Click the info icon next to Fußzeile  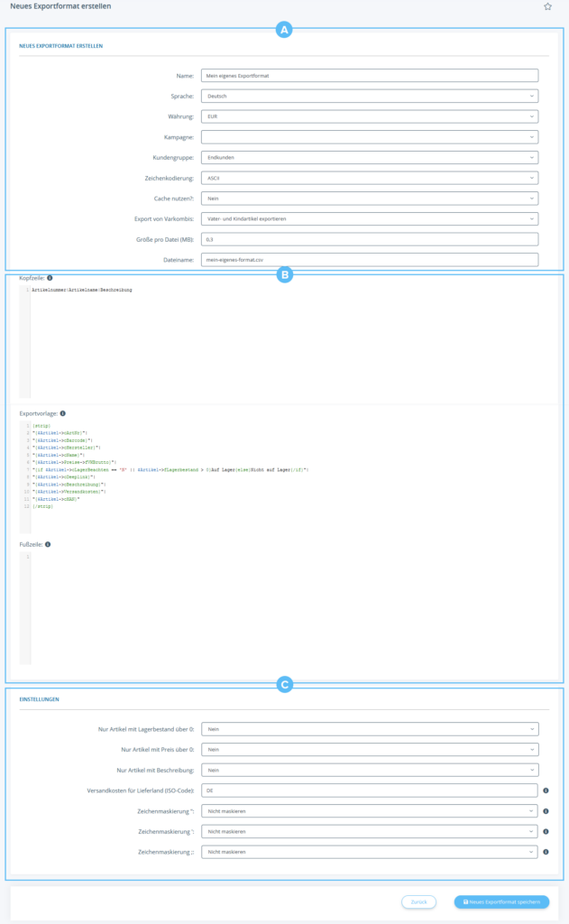click(47, 544)
